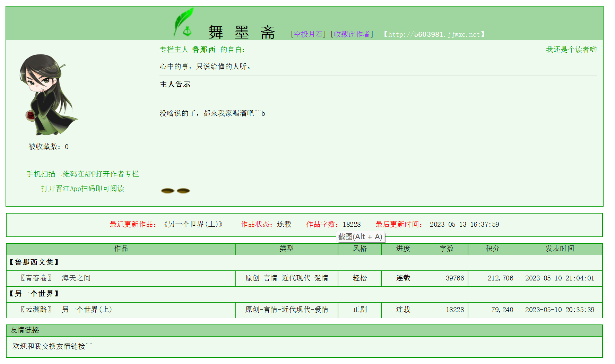Image resolution: width=615 pixels, height=364 pixels.
Task: Click the 轻松 style cell
Action: [x=360, y=278]
